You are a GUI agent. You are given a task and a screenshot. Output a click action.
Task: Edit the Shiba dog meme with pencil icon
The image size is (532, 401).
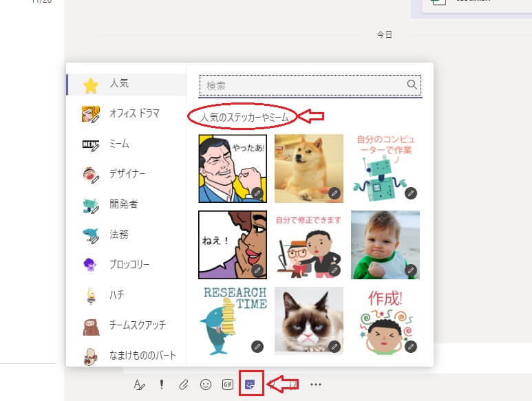pos(334,193)
